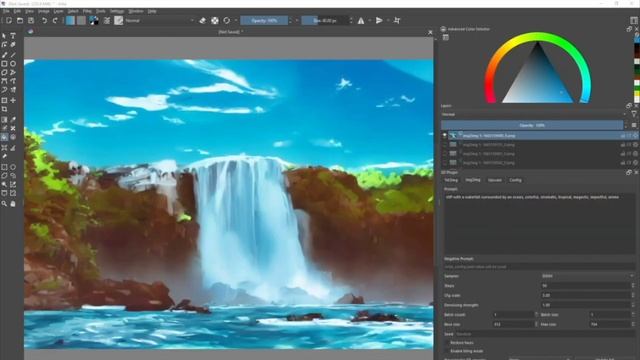The image size is (640, 360).
Task: Select the highlighted Fill tool
Action: point(4,137)
